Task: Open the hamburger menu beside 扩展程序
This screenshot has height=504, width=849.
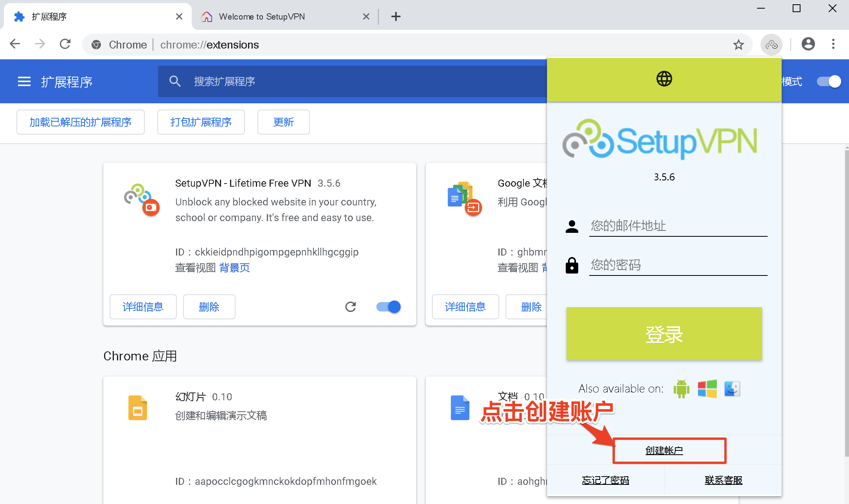Action: [x=24, y=81]
